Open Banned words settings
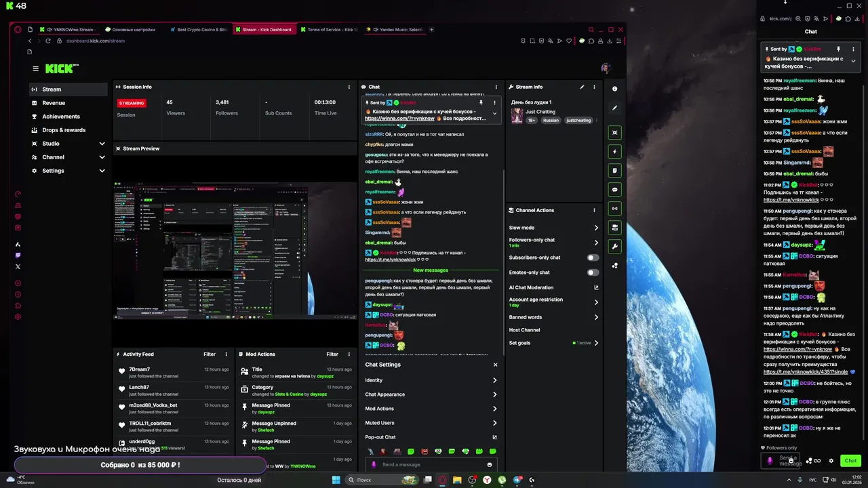The image size is (868, 488). click(x=553, y=317)
